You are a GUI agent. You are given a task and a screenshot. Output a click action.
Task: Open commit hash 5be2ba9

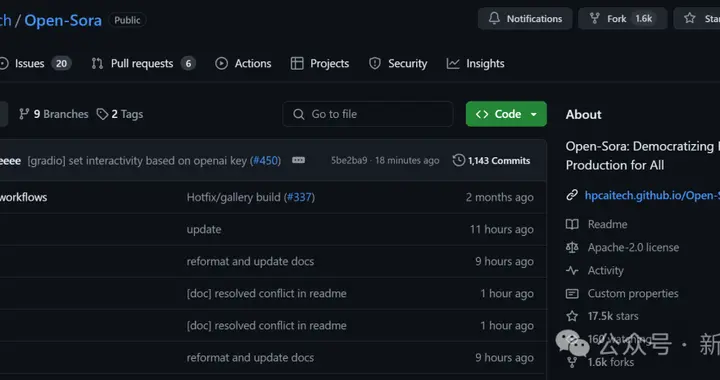[x=349, y=161]
